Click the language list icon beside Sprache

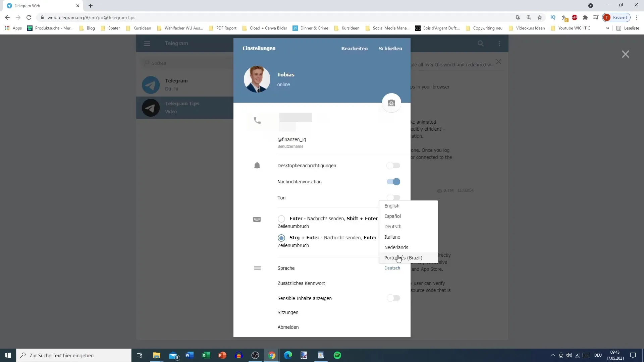pyautogui.click(x=257, y=268)
